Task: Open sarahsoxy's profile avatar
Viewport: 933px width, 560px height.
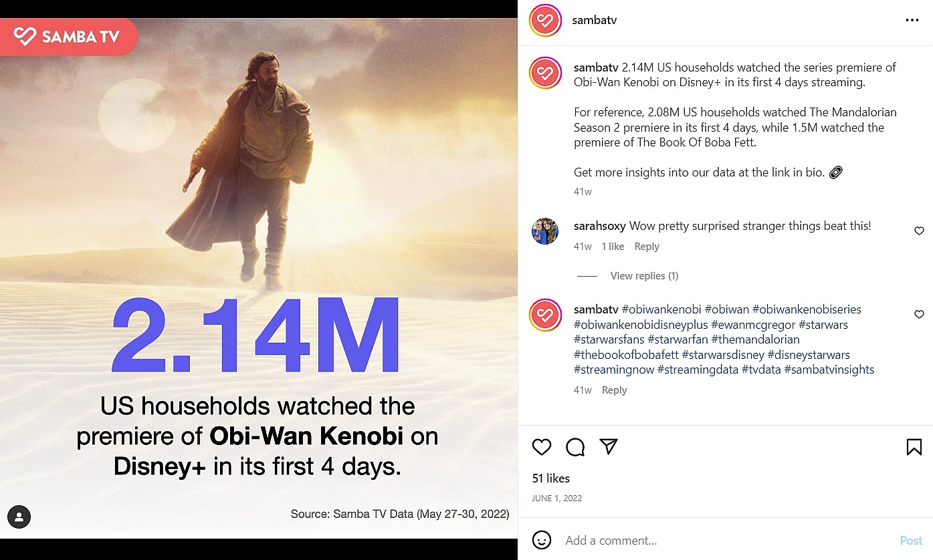Action: (x=545, y=231)
